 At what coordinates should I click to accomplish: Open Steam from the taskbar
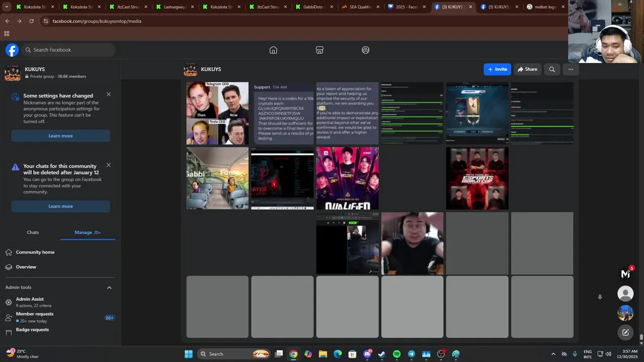(382, 354)
